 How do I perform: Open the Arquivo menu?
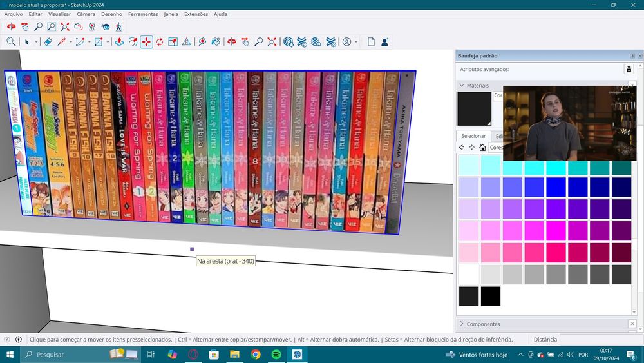[14, 14]
